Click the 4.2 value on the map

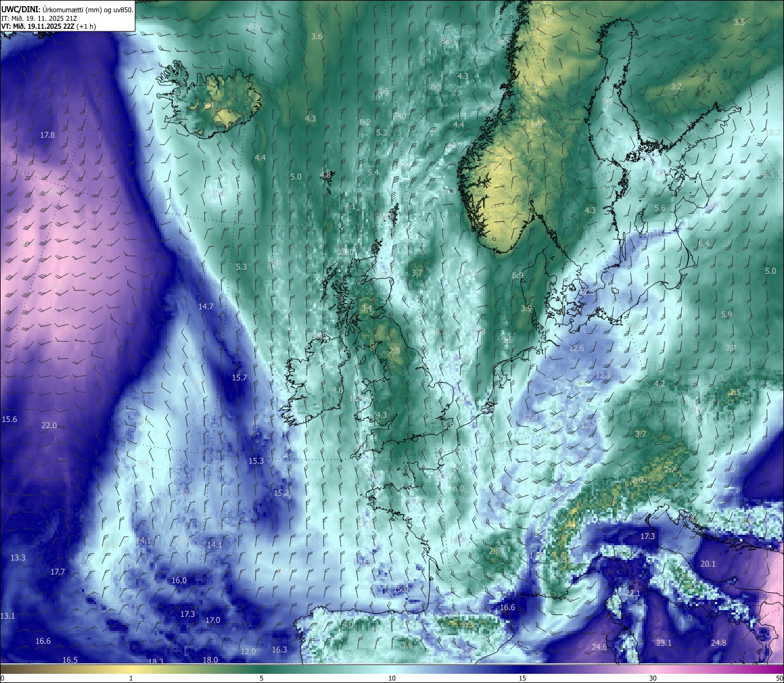(x=660, y=383)
